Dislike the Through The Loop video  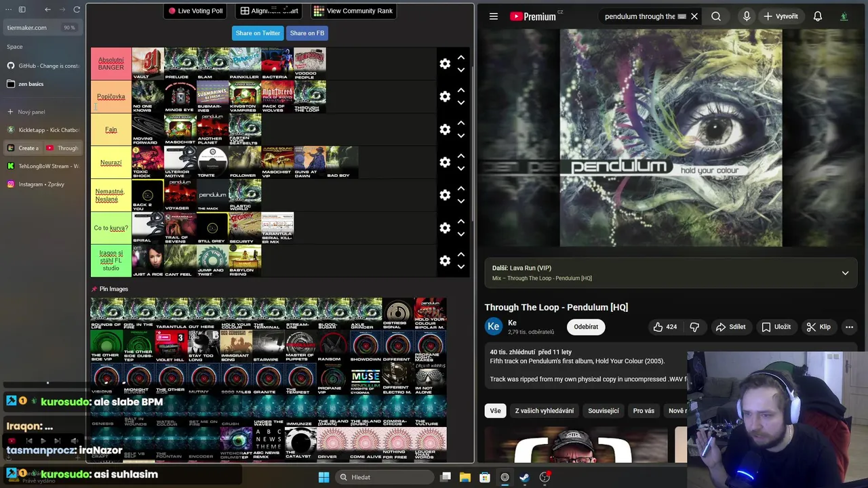[694, 327]
